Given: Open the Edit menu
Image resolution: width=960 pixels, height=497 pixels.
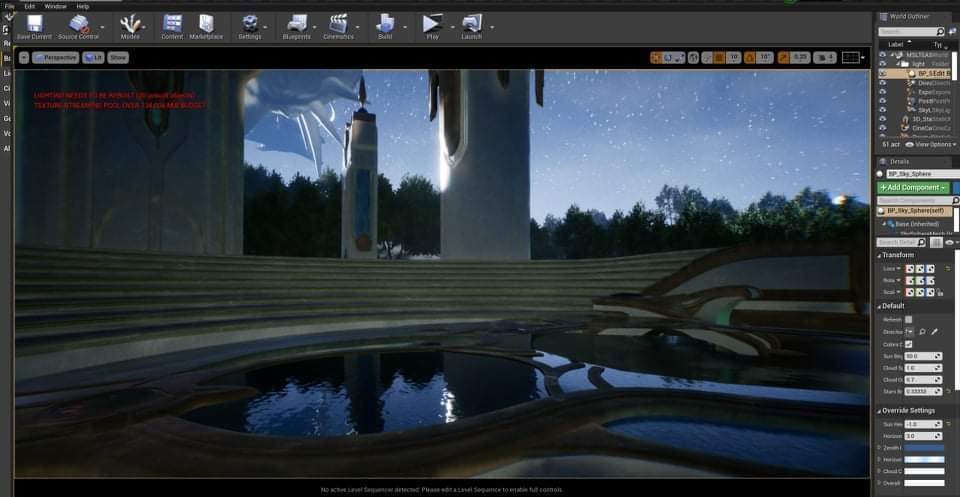Looking at the screenshot, I should click(x=30, y=6).
